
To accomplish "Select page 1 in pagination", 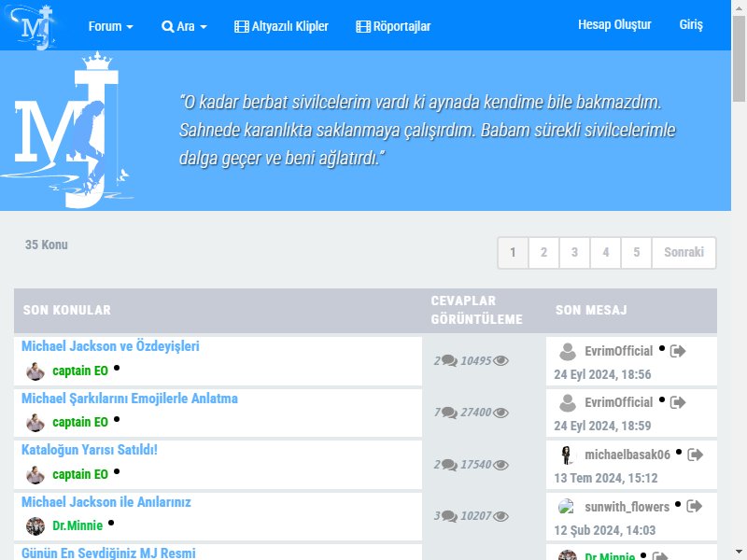I will pyautogui.click(x=513, y=252).
